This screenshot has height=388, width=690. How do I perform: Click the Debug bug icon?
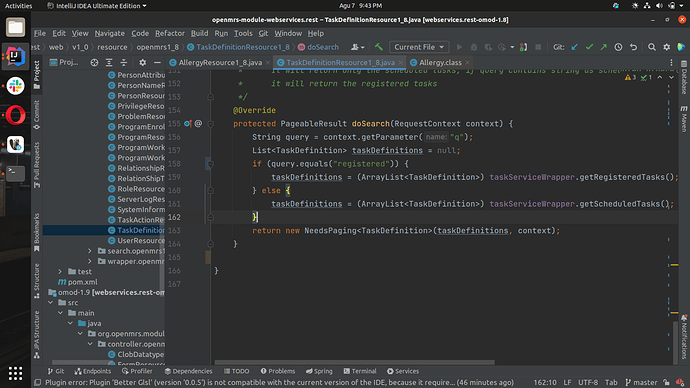[x=474, y=47]
